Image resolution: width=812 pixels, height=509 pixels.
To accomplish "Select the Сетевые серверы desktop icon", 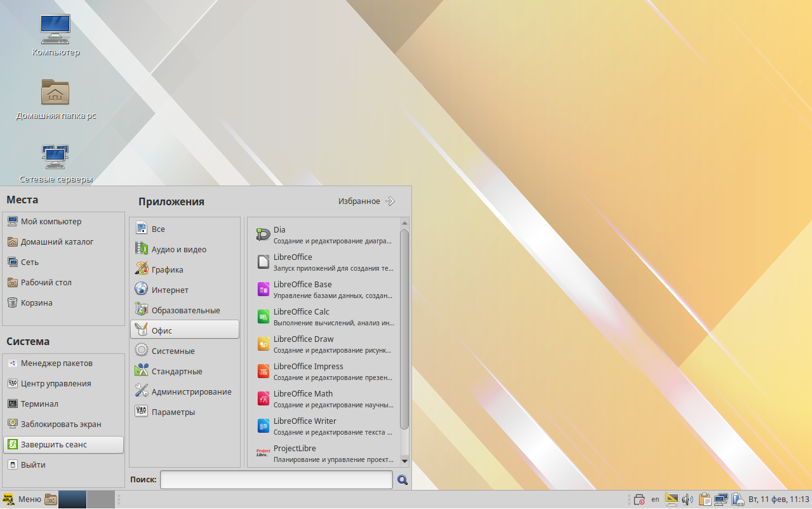I will tap(56, 163).
